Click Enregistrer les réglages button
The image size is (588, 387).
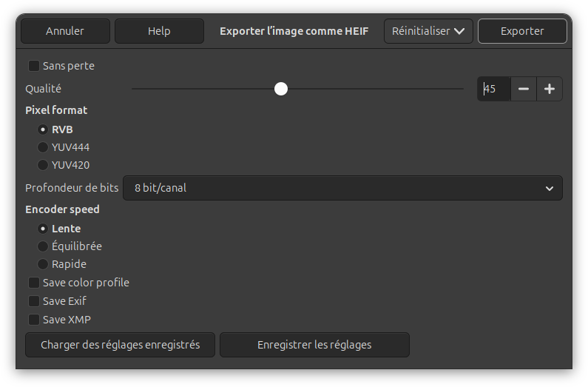pyautogui.click(x=314, y=345)
